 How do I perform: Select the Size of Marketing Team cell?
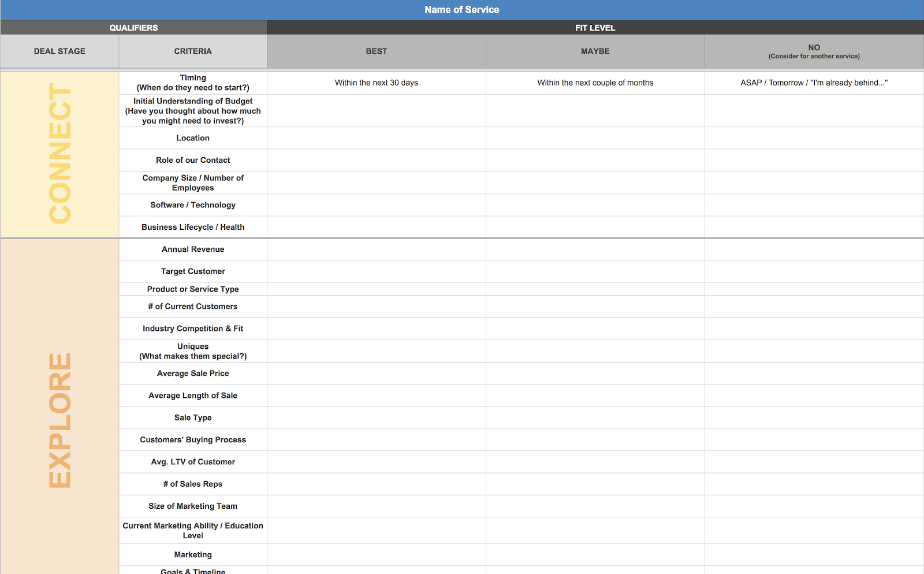[193, 506]
